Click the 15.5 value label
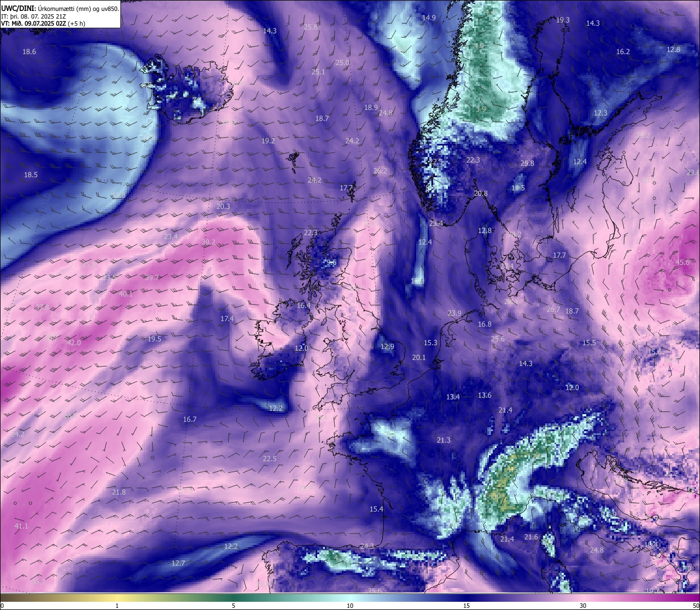 [x=589, y=343]
